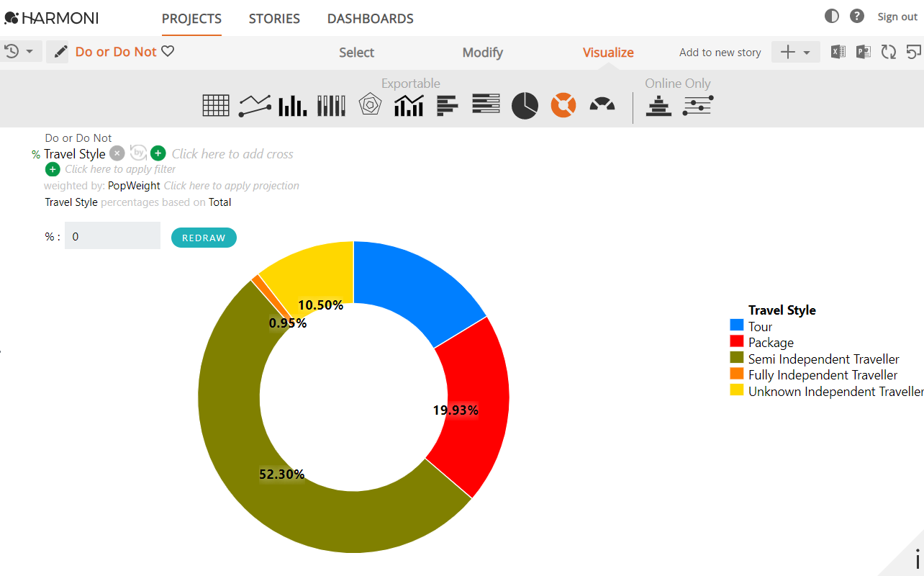Click the orange Fully Independent Traveller swatch
The width and height of the screenshot is (924, 576).
(x=737, y=374)
